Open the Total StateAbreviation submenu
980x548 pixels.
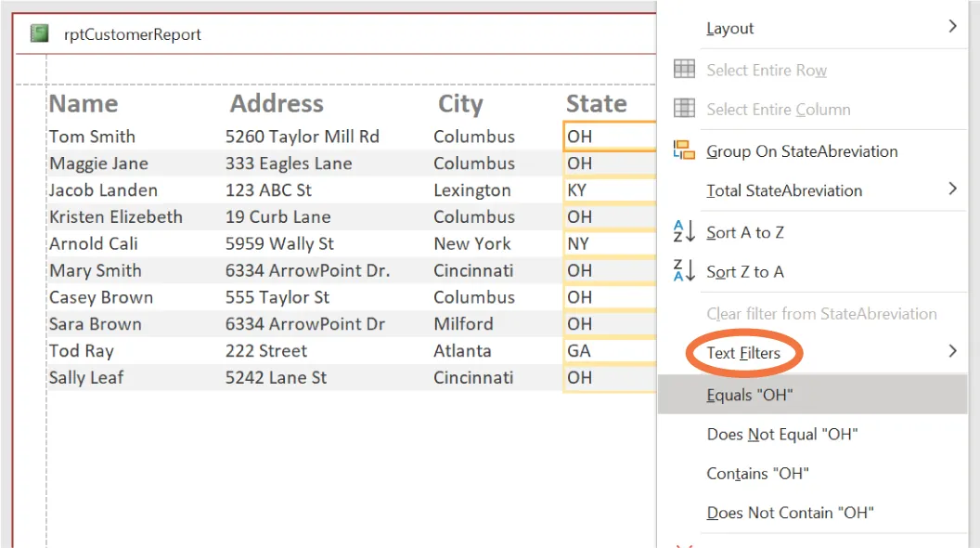pos(782,189)
